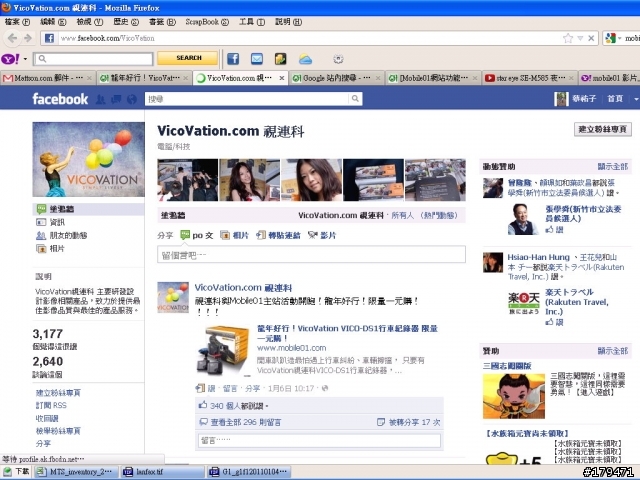640x480 pixels.
Task: Open the Facebook messages icon
Action: 116,99
